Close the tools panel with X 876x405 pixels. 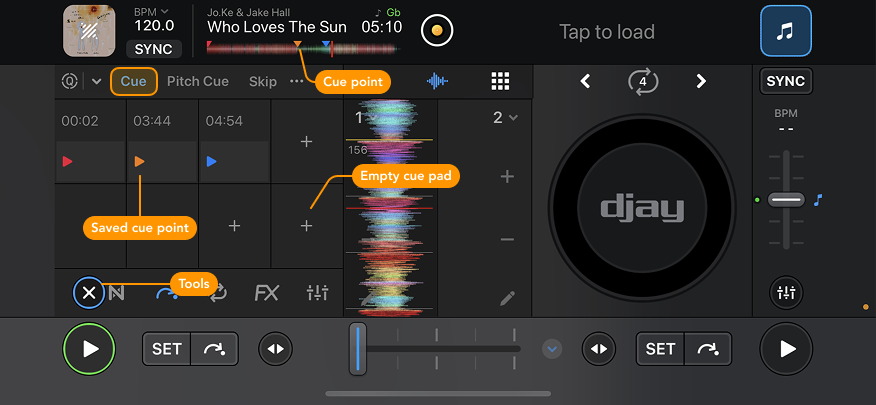pyautogui.click(x=89, y=293)
